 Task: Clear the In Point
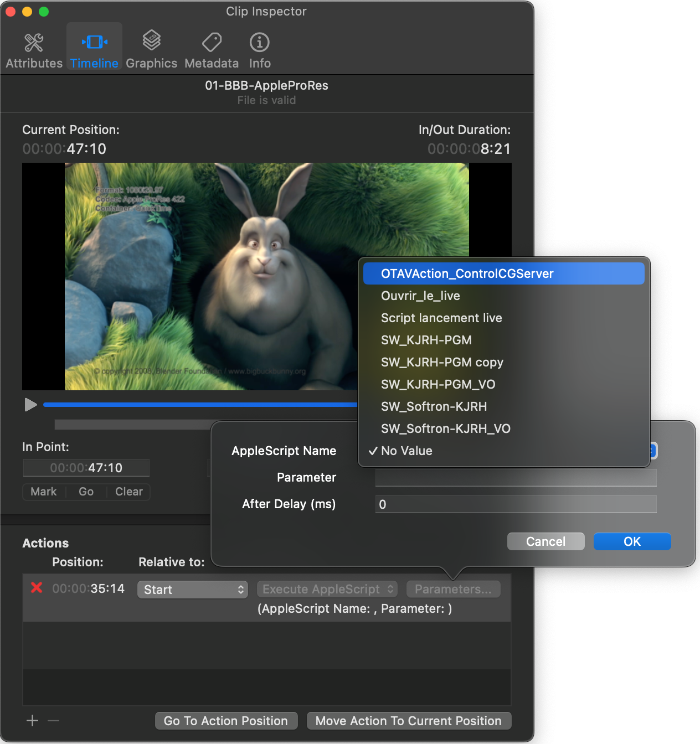pyautogui.click(x=128, y=492)
